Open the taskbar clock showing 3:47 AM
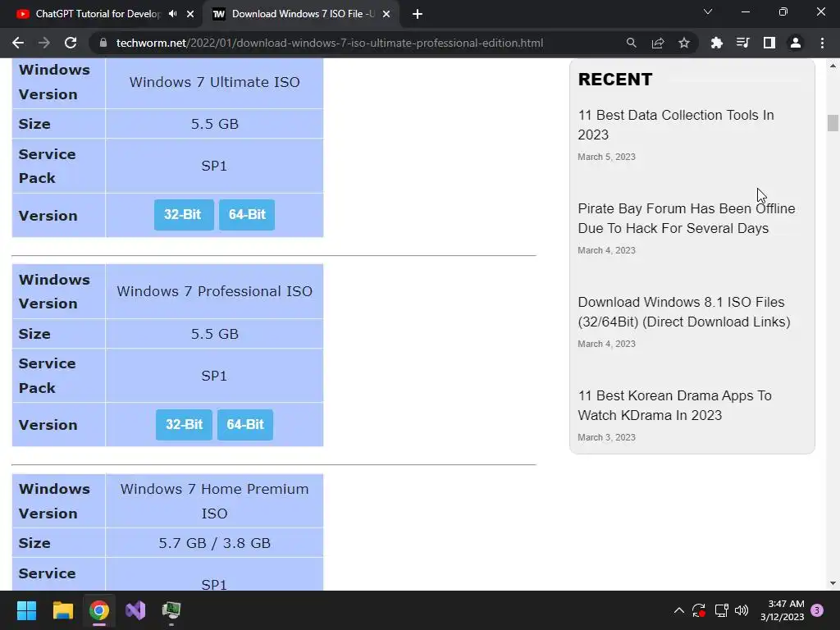The width and height of the screenshot is (840, 630). pos(783,610)
